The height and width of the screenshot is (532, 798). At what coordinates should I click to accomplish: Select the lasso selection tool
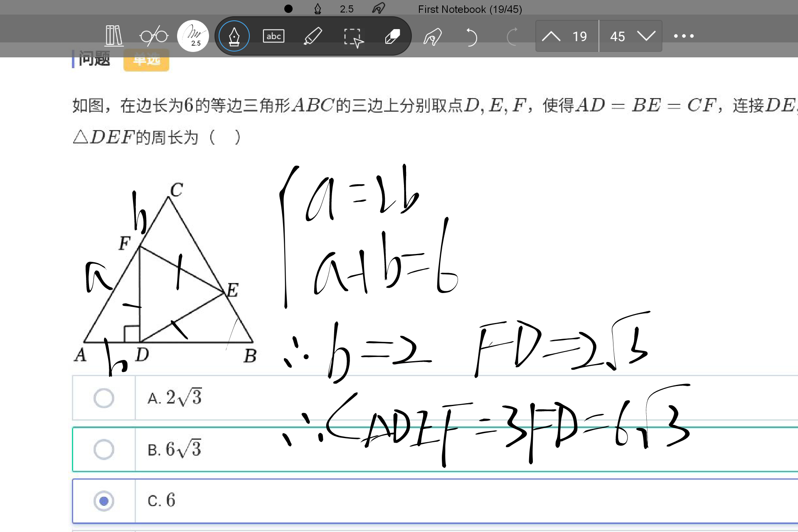pyautogui.click(x=353, y=37)
